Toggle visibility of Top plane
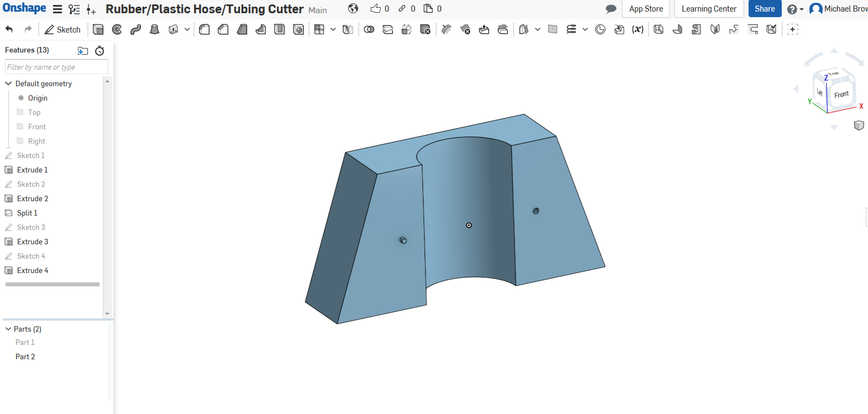868x414 pixels. point(20,112)
